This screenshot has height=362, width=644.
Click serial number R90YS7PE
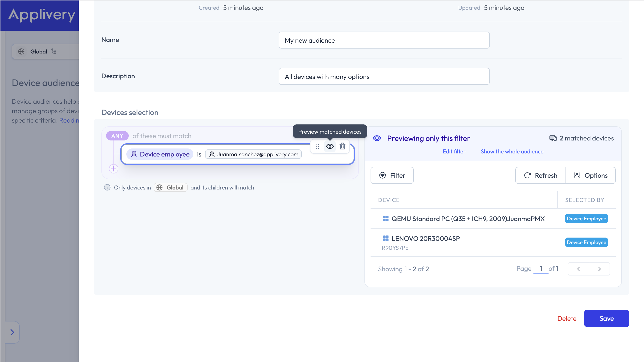point(395,248)
